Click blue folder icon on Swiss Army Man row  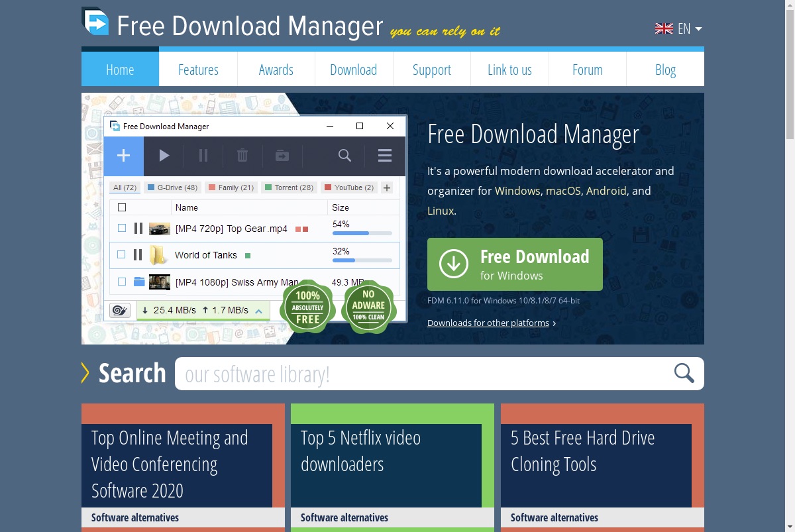click(x=139, y=282)
